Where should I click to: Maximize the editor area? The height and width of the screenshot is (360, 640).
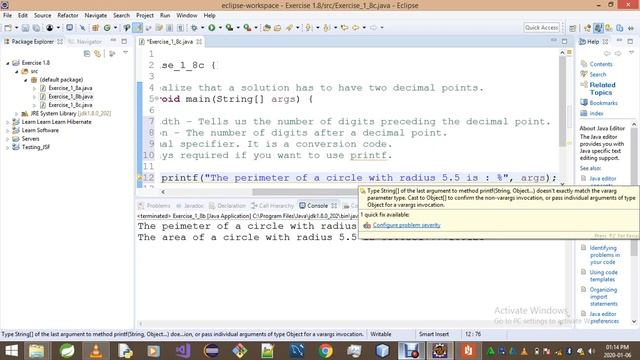(x=564, y=41)
